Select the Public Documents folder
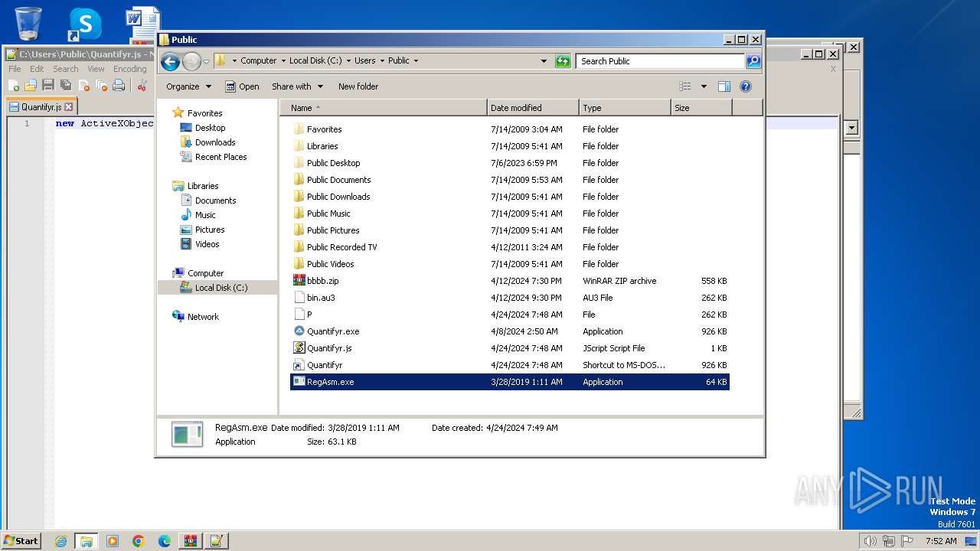980x551 pixels. tap(338, 180)
